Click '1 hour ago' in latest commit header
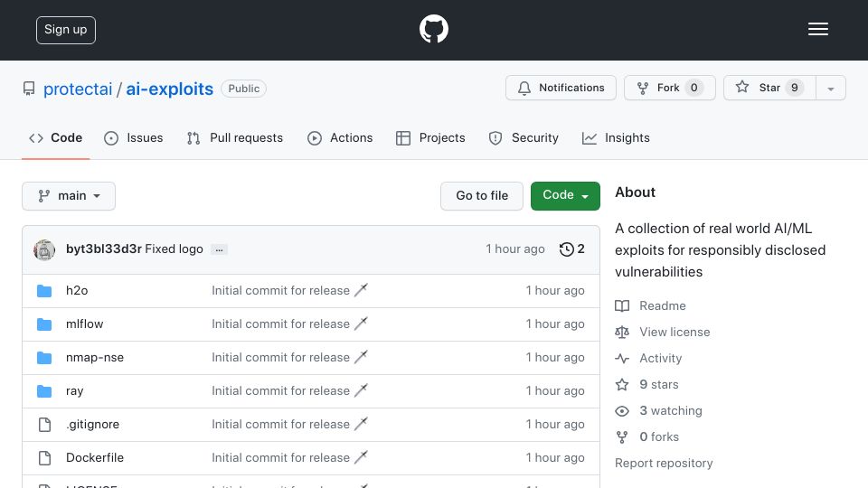Image resolution: width=868 pixels, height=488 pixels. pos(514,249)
